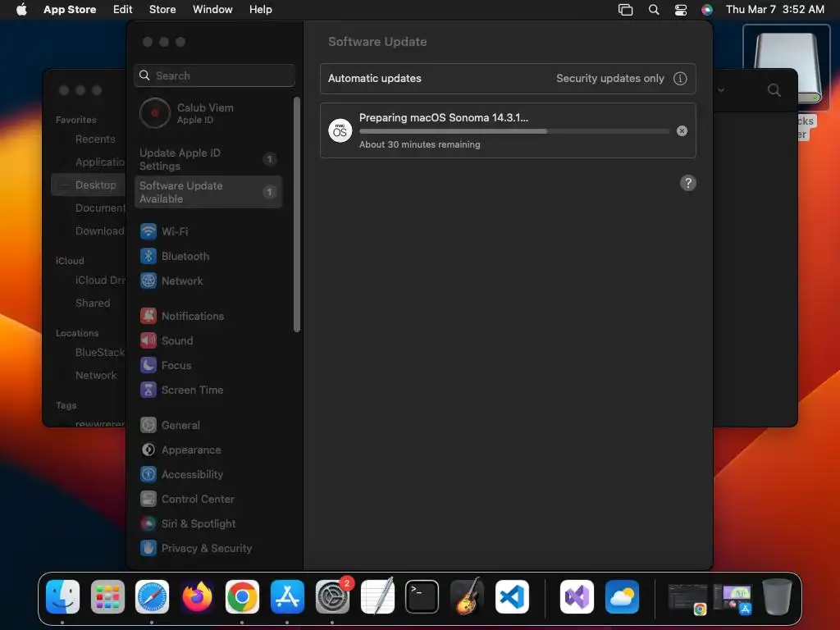
Task: Open Visual Studio Code from Dock
Action: pyautogui.click(x=512, y=597)
